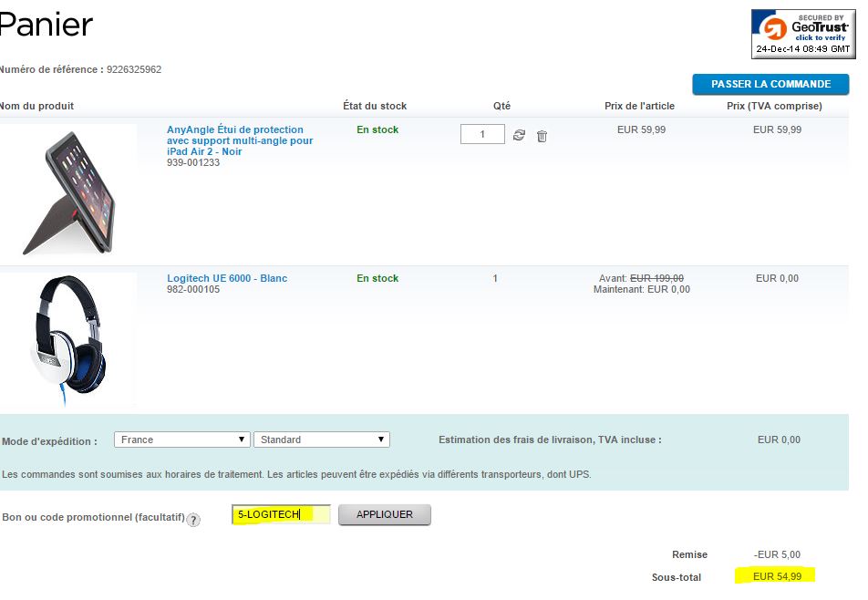
Task: Click the Remise discount amount -EUR 5,00
Action: pyautogui.click(x=777, y=554)
